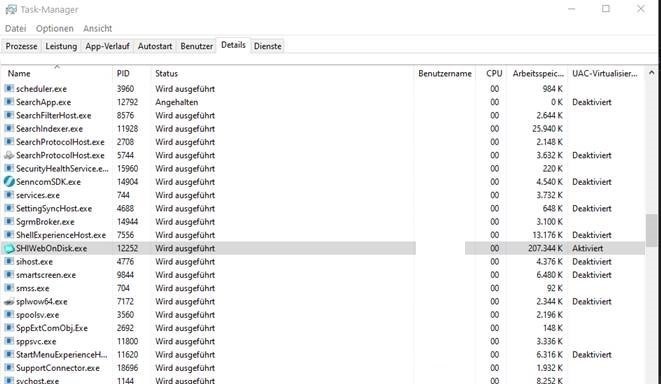Image resolution: width=661 pixels, height=384 pixels.
Task: Click the Deaktiviert value for splwow64.exe
Action: [591, 301]
